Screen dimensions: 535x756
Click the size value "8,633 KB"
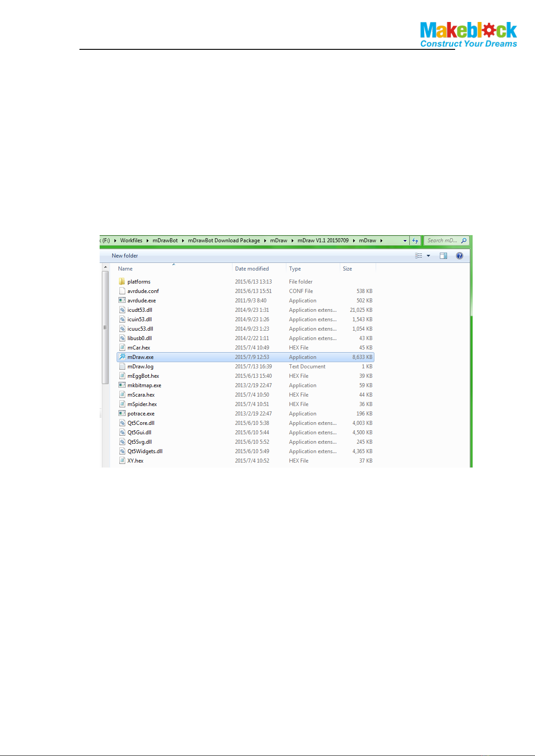362,357
